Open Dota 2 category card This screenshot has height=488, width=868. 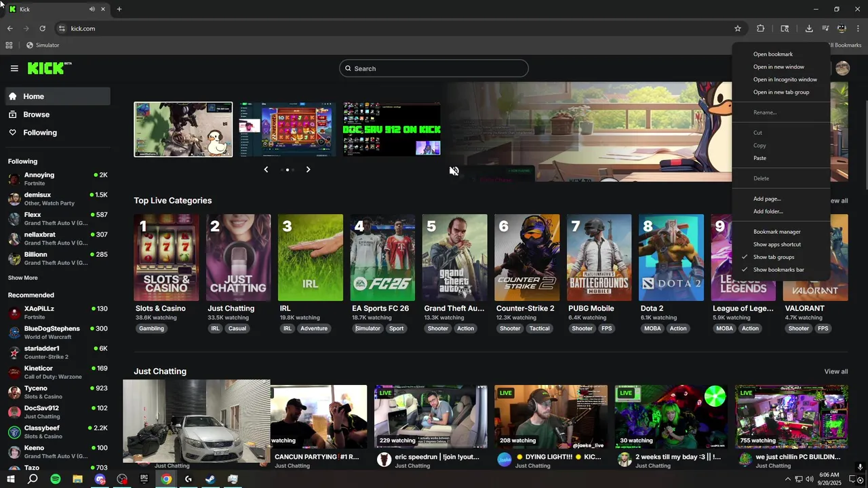(x=671, y=258)
